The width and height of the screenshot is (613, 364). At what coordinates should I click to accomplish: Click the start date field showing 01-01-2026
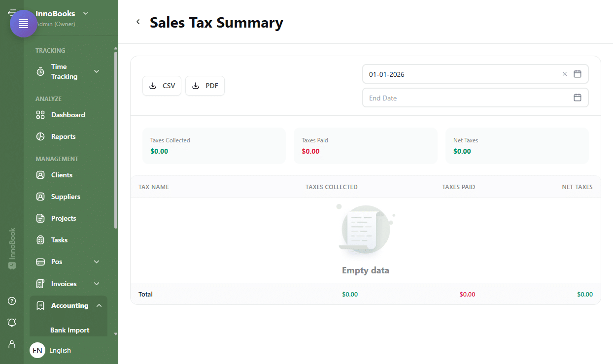tap(475, 74)
